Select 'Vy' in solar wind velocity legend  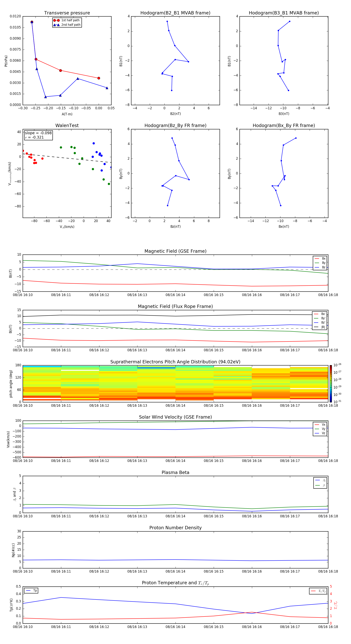[320, 429]
